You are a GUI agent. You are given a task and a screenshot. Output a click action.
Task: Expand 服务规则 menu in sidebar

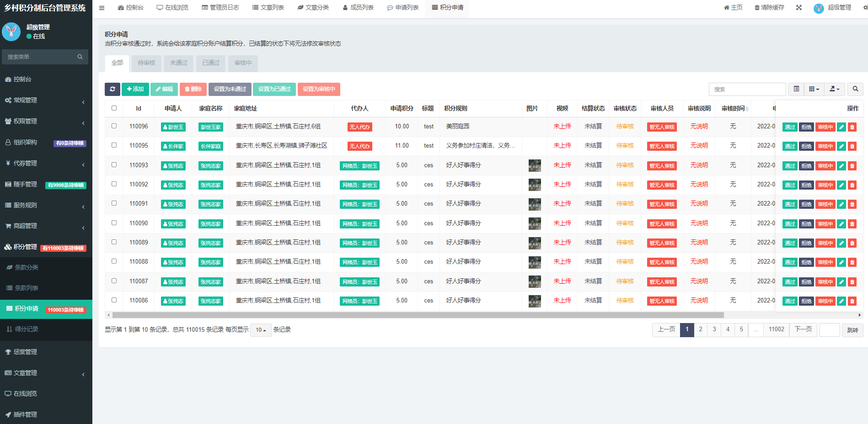pyautogui.click(x=46, y=205)
